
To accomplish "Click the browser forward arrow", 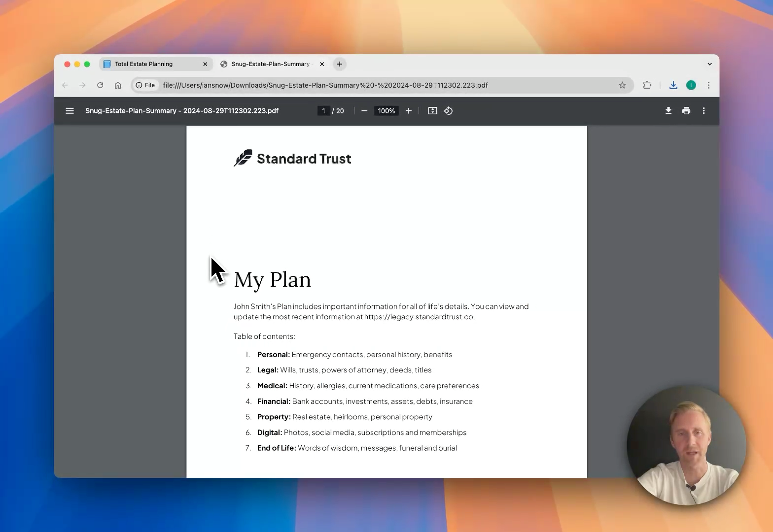I will tap(82, 85).
